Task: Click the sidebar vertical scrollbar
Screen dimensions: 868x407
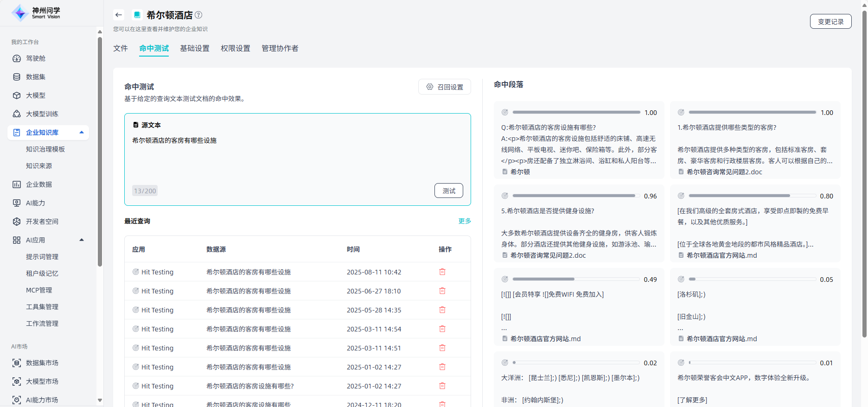Action: pyautogui.click(x=100, y=151)
